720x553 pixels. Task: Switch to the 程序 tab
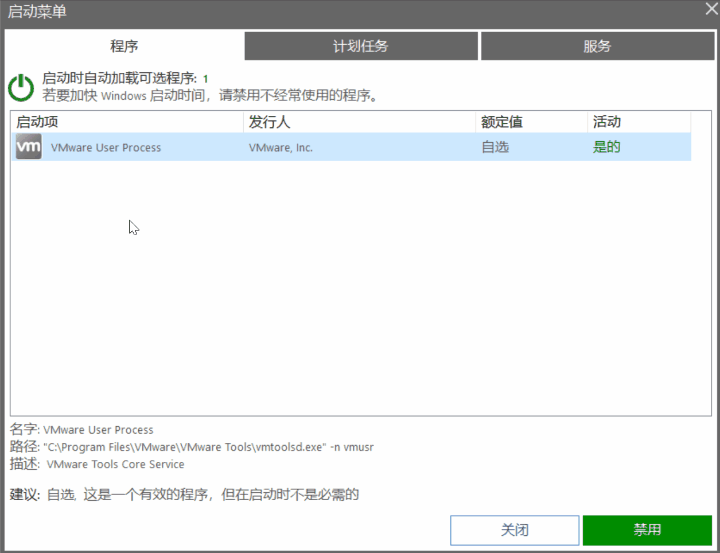point(124,46)
